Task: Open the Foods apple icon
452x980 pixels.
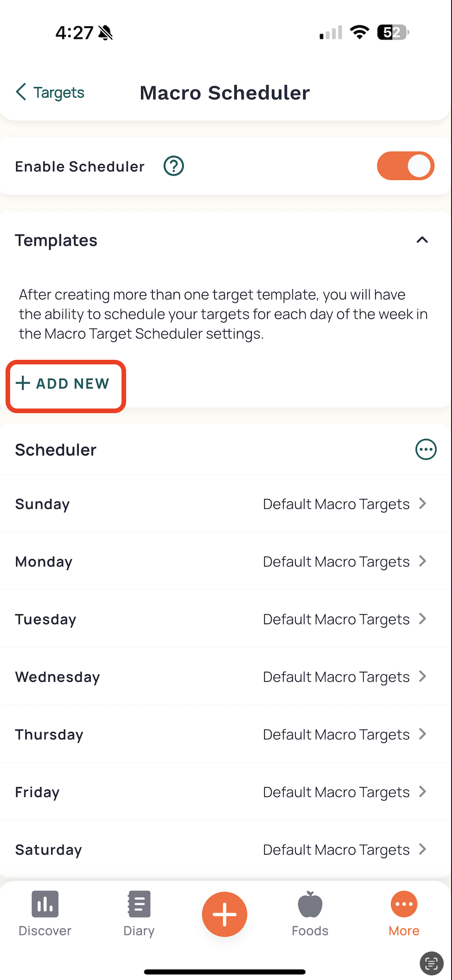Action: coord(310,904)
